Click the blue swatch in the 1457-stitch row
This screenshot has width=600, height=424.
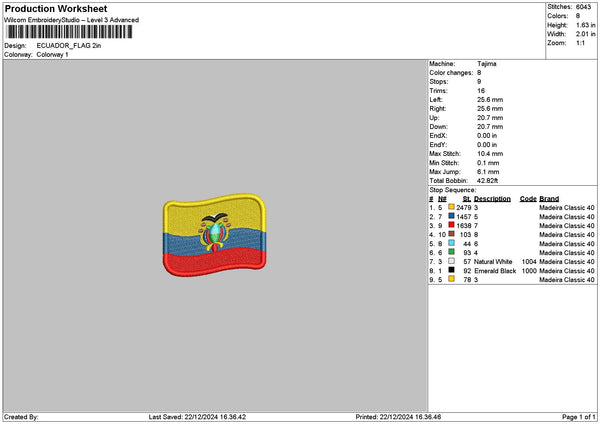coord(452,216)
